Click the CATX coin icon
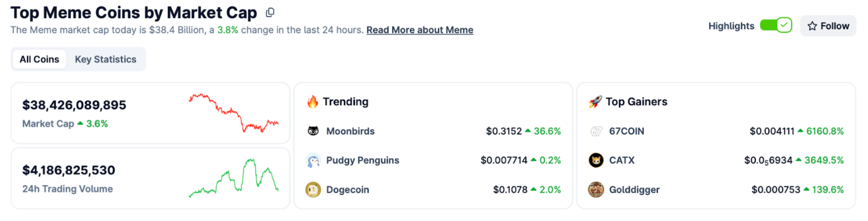 (x=596, y=160)
